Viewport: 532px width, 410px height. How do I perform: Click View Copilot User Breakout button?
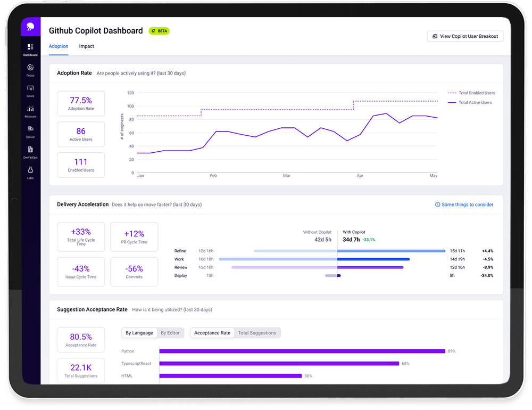pyautogui.click(x=465, y=36)
